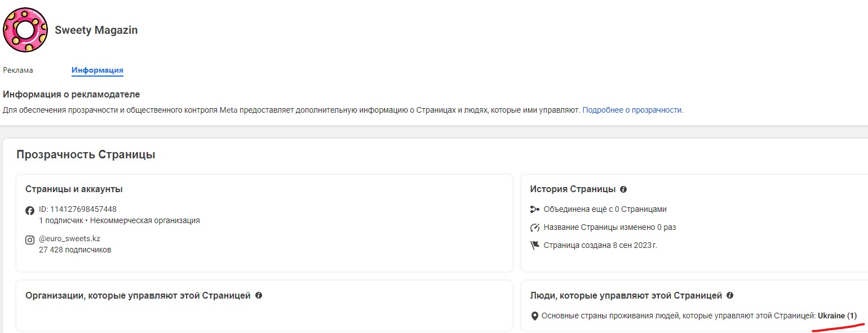Click the flag icon beside Страница создана
868x333 pixels.
pyautogui.click(x=535, y=246)
